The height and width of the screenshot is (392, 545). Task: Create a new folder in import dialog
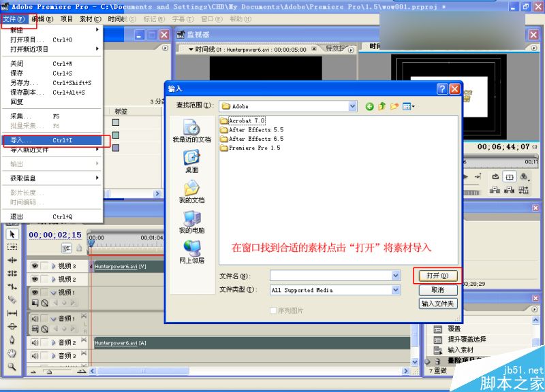coord(394,107)
